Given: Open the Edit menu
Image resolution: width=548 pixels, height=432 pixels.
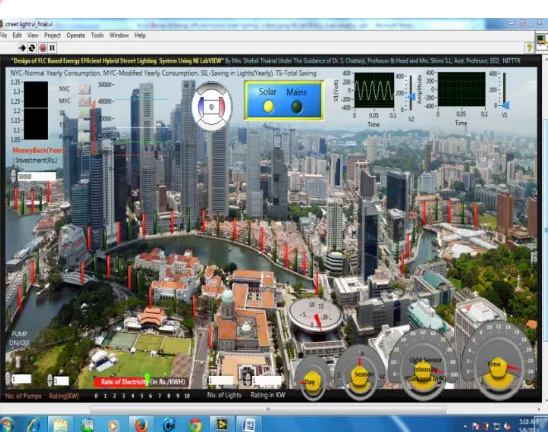Looking at the screenshot, I should [17, 35].
